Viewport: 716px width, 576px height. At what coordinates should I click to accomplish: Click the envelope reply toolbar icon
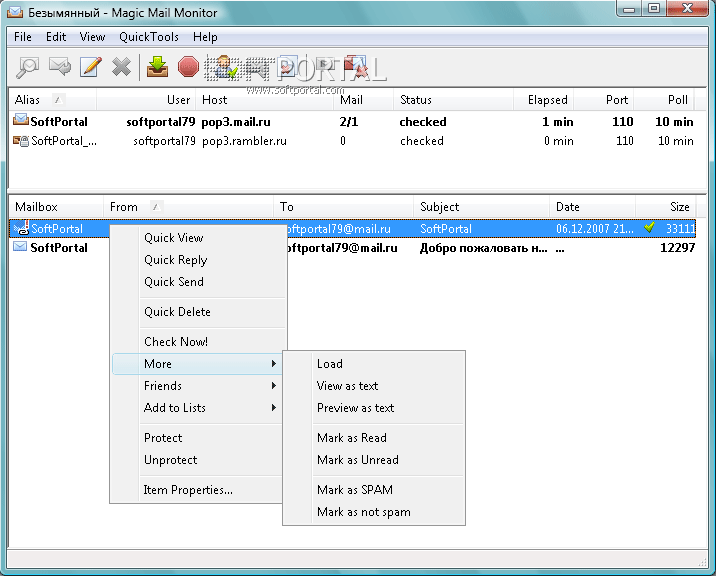[59, 67]
